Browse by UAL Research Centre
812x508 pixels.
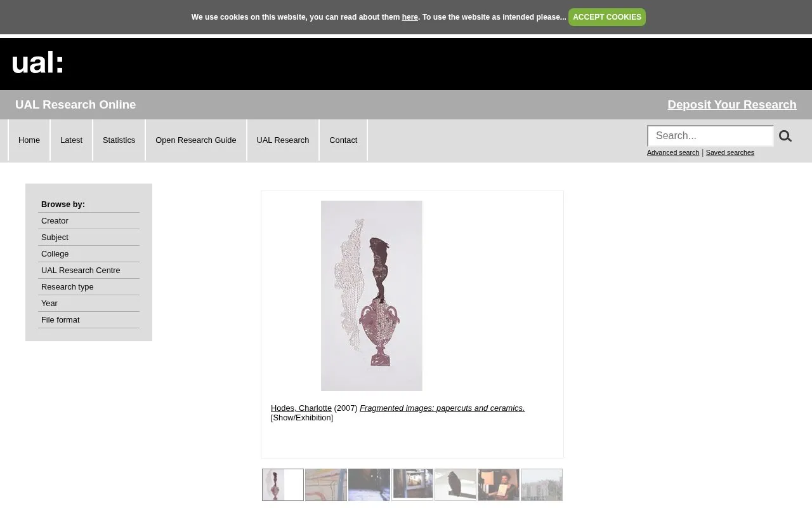pos(89,271)
